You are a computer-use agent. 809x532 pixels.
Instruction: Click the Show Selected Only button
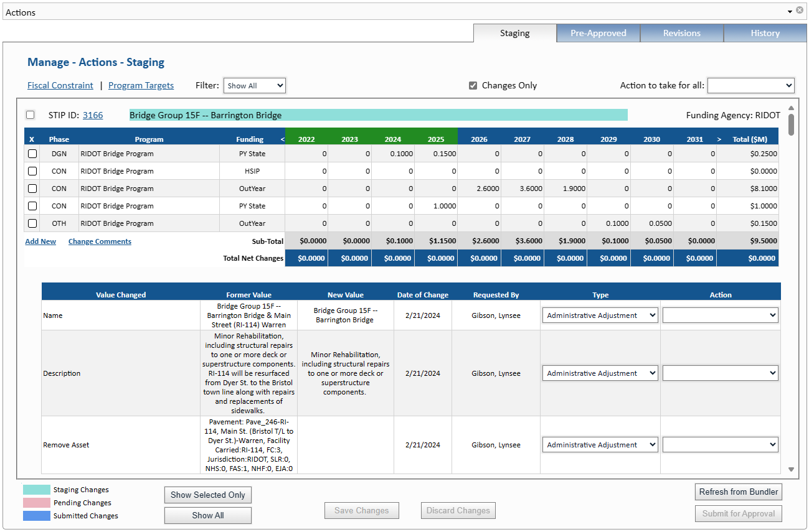[x=208, y=495]
